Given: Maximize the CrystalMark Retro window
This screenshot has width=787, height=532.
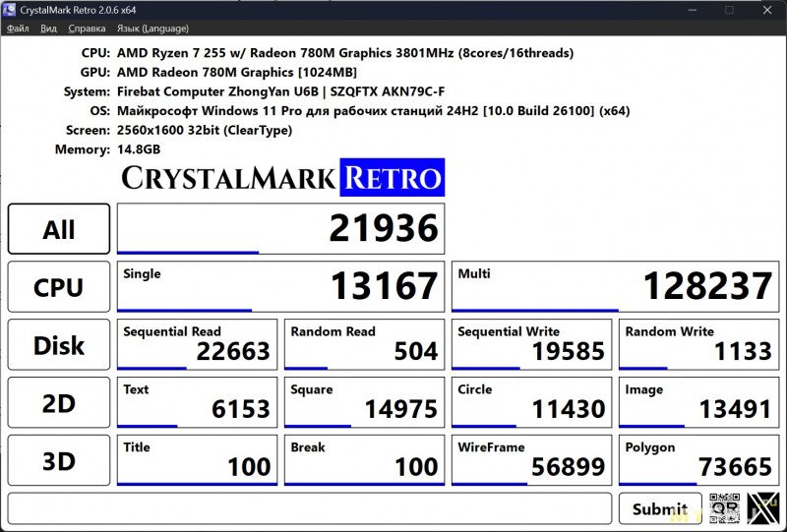Looking at the screenshot, I should (x=729, y=10).
